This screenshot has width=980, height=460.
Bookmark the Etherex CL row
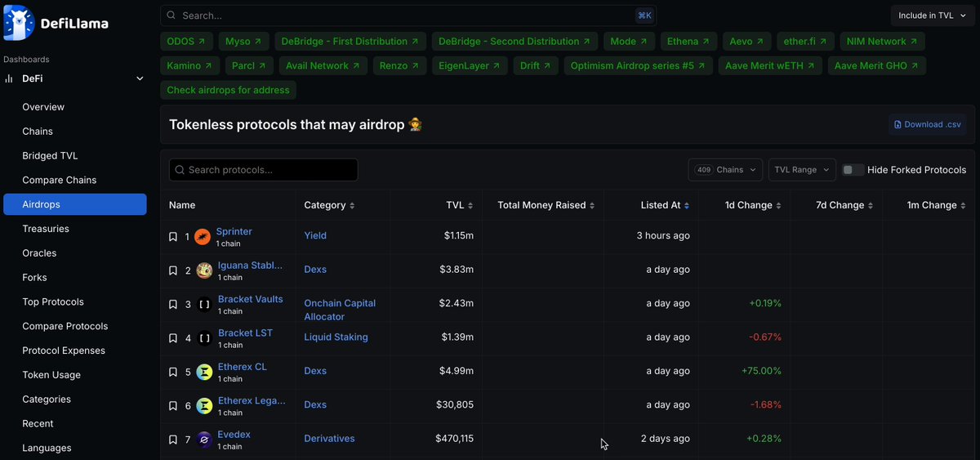(173, 373)
